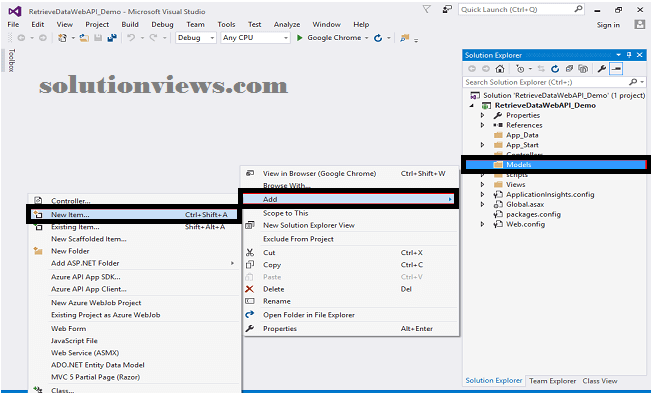651x393 pixels.
Task: Click Exclude From Project in context menu
Action: 298,239
